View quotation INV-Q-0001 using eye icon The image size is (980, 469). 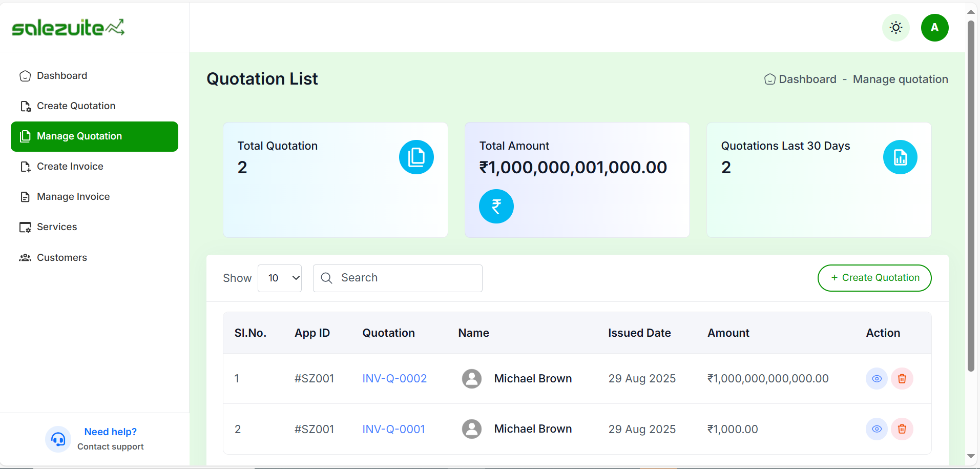tap(877, 429)
